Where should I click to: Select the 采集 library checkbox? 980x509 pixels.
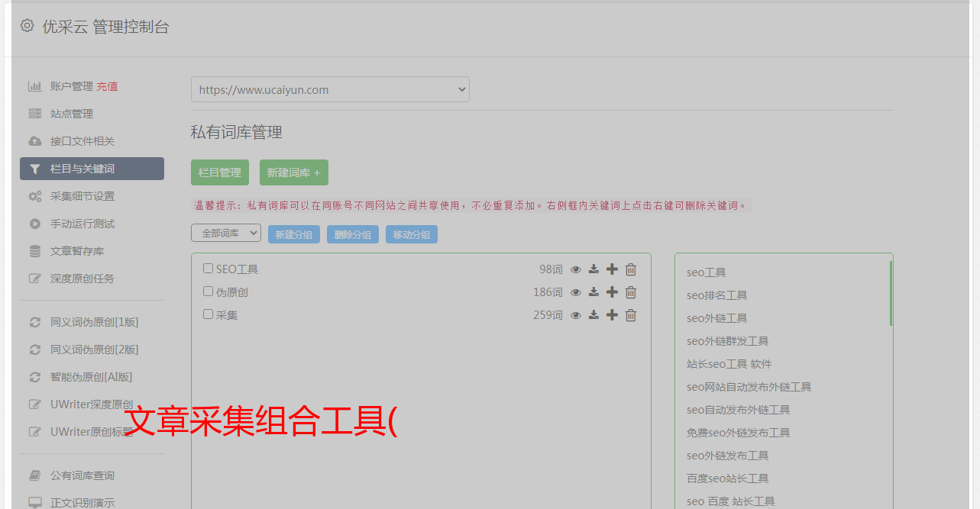(208, 314)
